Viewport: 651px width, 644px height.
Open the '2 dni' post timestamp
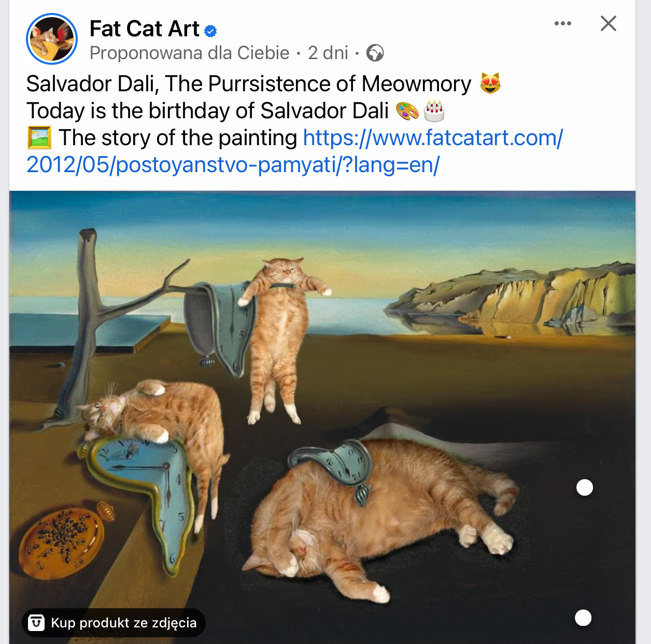[328, 53]
